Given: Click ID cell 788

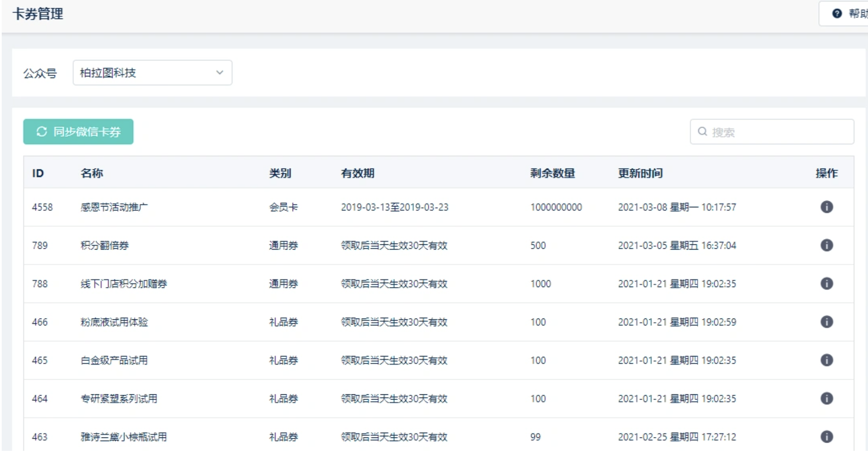Looking at the screenshot, I should point(40,284).
